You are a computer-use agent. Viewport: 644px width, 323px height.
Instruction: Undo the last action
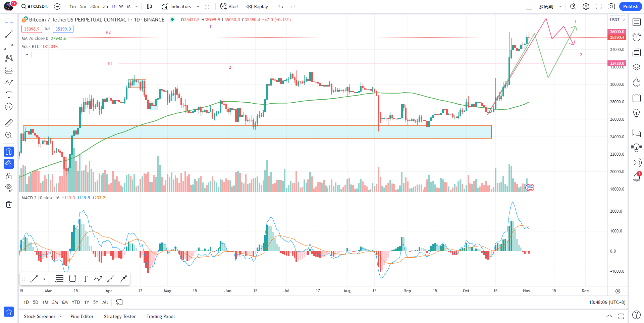(281, 6)
